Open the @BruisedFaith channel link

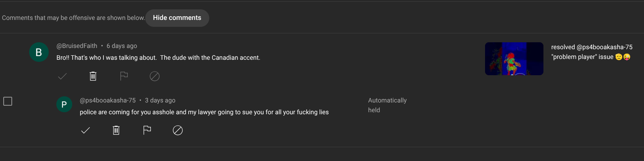[x=77, y=46]
